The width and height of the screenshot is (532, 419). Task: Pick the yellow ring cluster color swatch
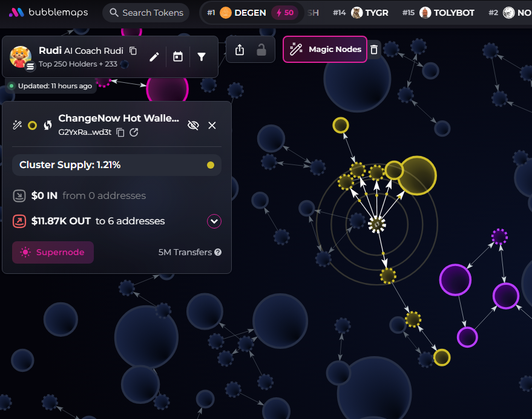tap(32, 125)
